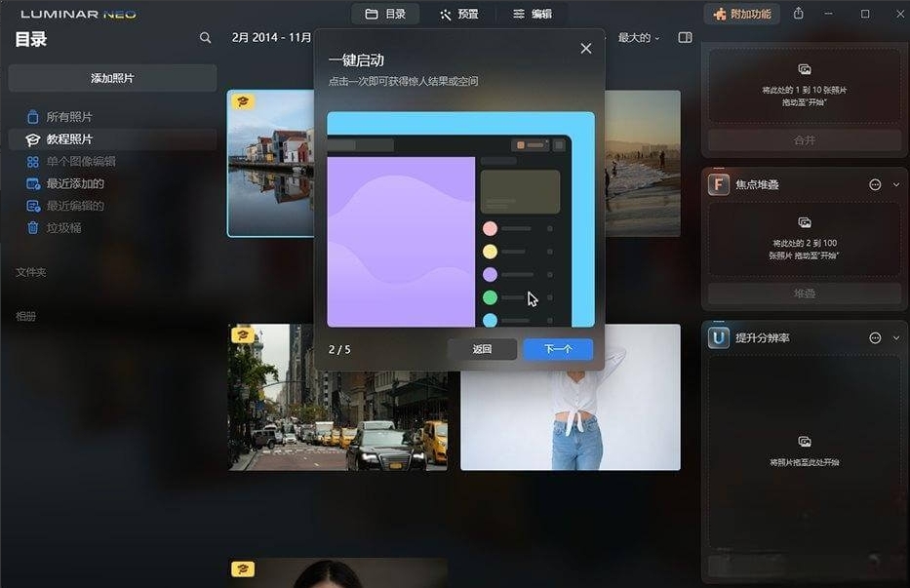Click tutorial badge on the city street photo
This screenshot has width=910, height=588.
(243, 334)
